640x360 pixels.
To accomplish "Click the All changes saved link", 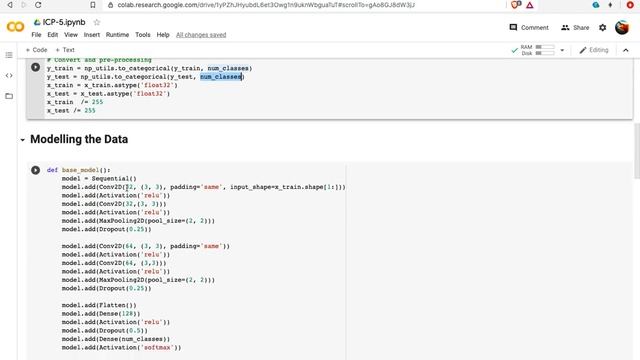I will point(201,35).
